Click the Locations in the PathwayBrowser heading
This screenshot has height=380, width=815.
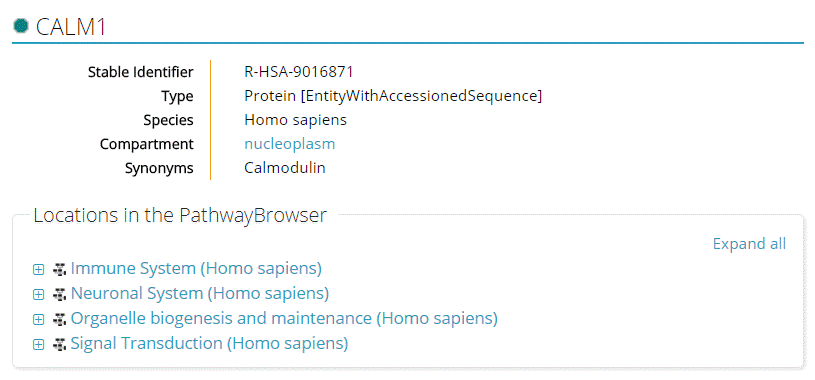point(180,215)
